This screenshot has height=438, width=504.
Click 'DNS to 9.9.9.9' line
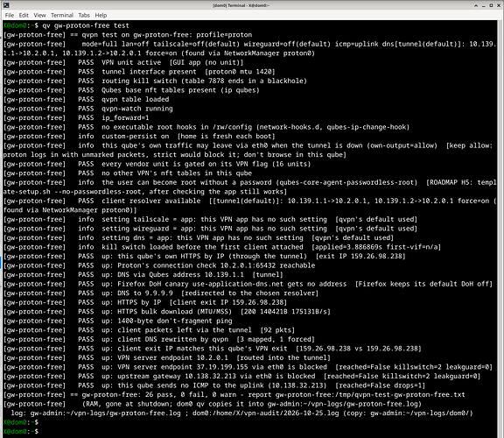point(161,293)
